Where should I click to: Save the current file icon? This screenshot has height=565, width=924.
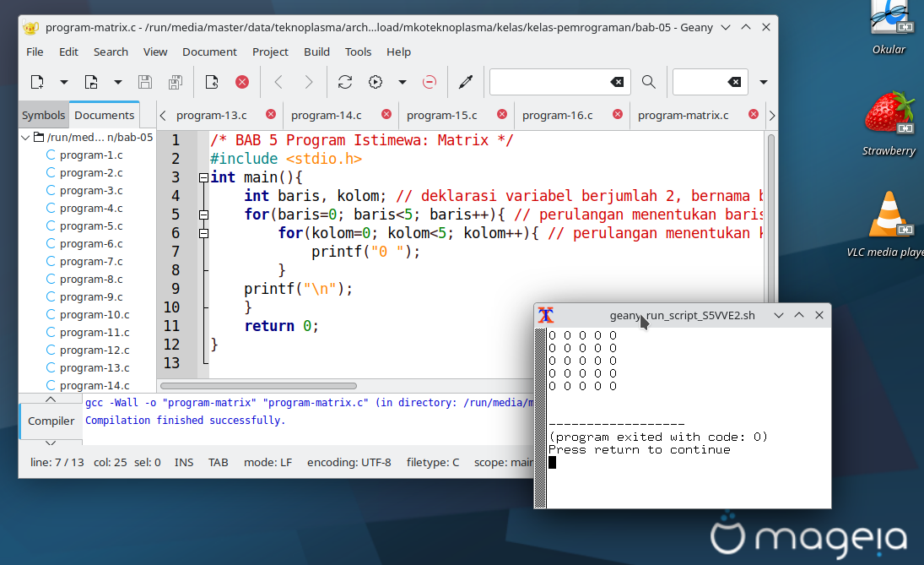(x=145, y=82)
